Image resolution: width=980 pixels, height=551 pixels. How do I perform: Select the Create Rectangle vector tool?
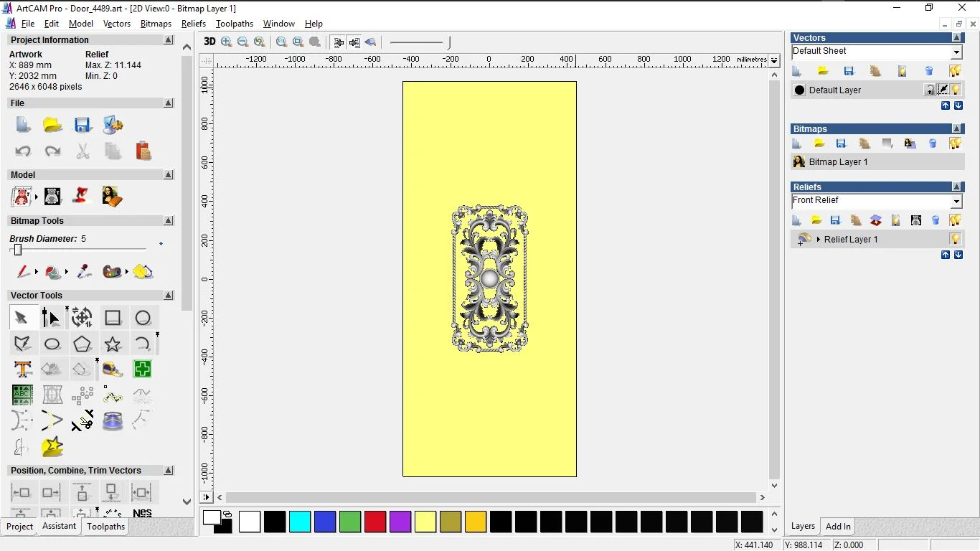click(x=113, y=318)
